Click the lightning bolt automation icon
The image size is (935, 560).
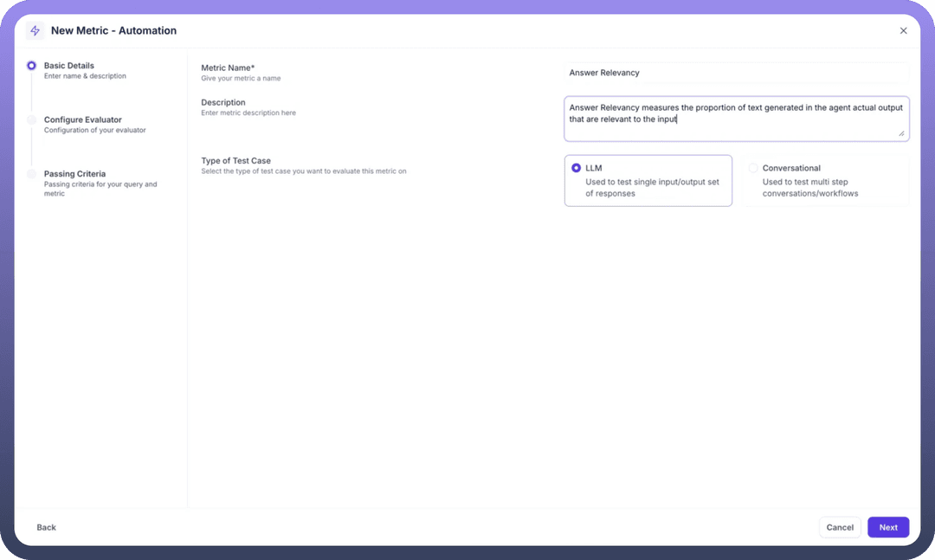[x=35, y=31]
